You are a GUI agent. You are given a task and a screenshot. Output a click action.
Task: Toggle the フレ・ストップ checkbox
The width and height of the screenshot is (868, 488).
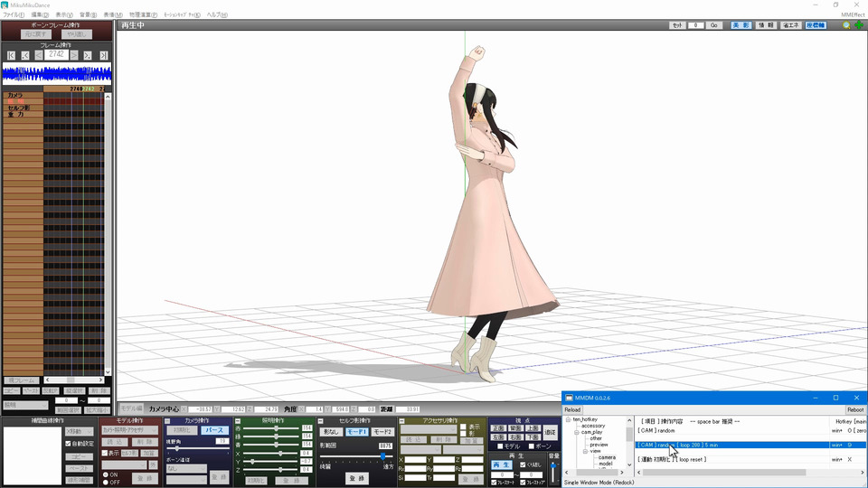(523, 483)
